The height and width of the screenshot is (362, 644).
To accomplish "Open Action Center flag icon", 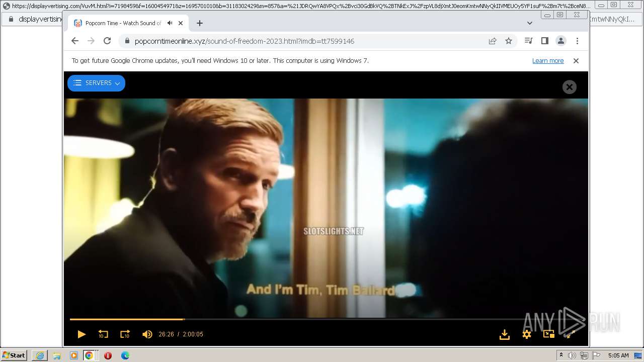I will [596, 355].
